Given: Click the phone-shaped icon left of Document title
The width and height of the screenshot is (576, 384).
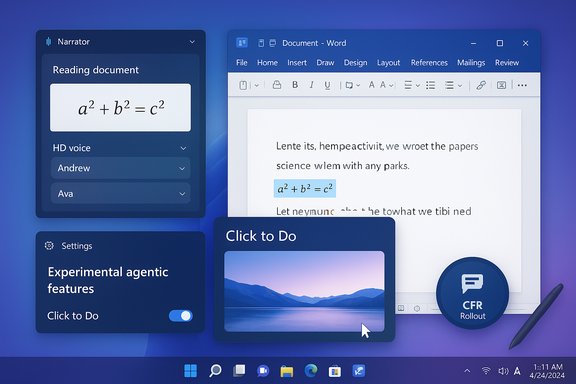Looking at the screenshot, I should tap(261, 43).
